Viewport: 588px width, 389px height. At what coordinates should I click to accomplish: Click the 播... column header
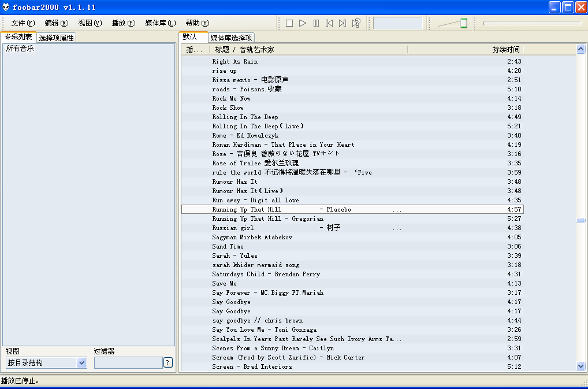195,50
